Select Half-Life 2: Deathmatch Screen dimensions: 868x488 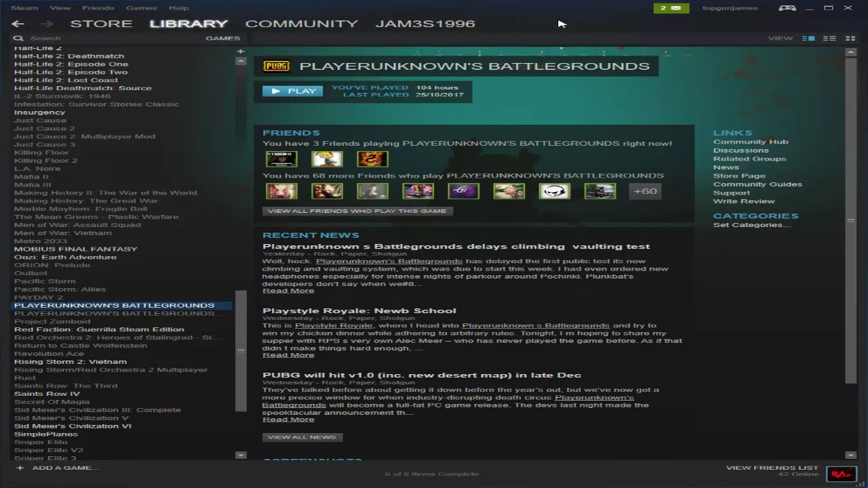tap(69, 56)
